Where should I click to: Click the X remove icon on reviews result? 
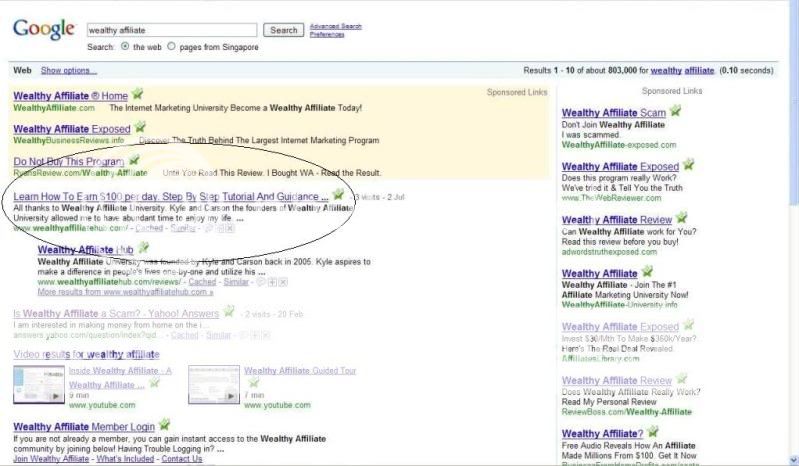pos(283,282)
